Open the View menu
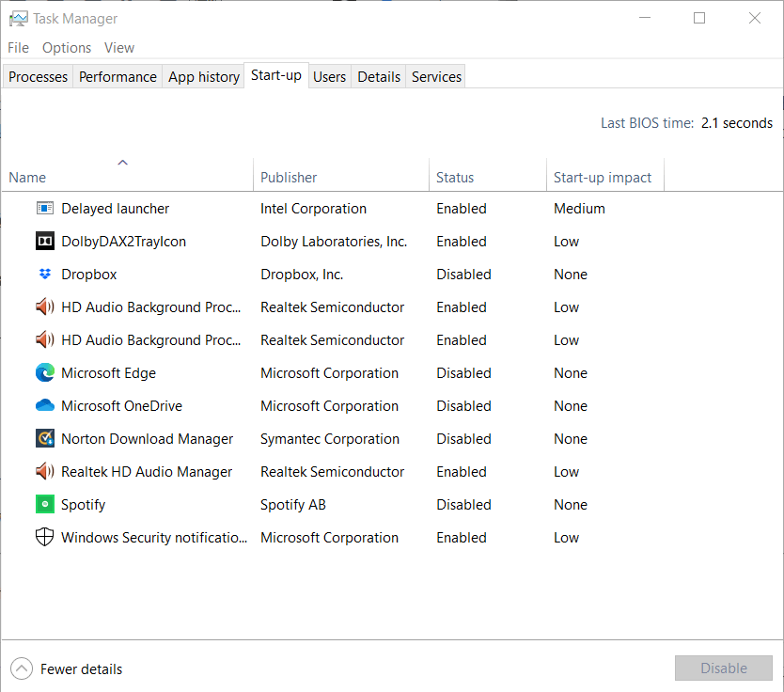Screen dimensions: 784x692 pyautogui.click(x=119, y=48)
